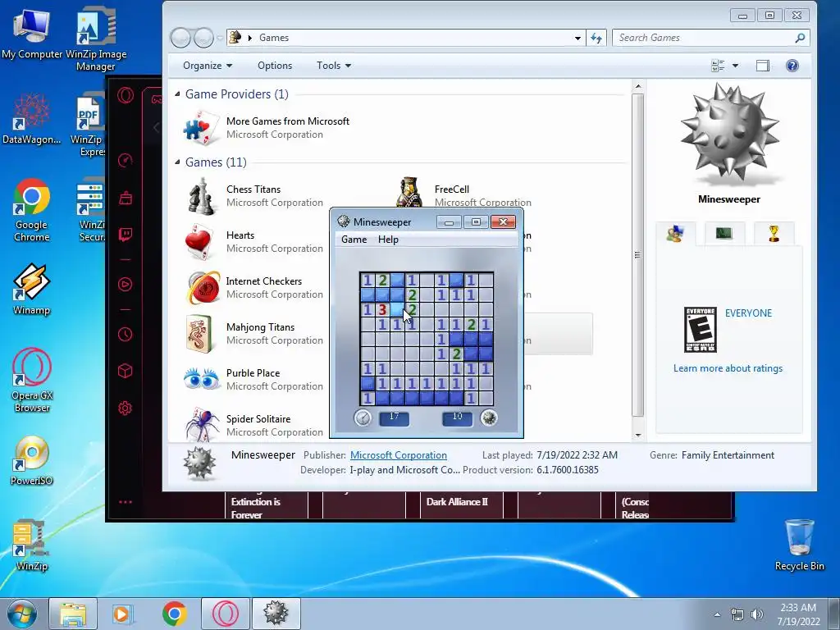Launch Purble Place icon
840x630 pixels.
202,379
